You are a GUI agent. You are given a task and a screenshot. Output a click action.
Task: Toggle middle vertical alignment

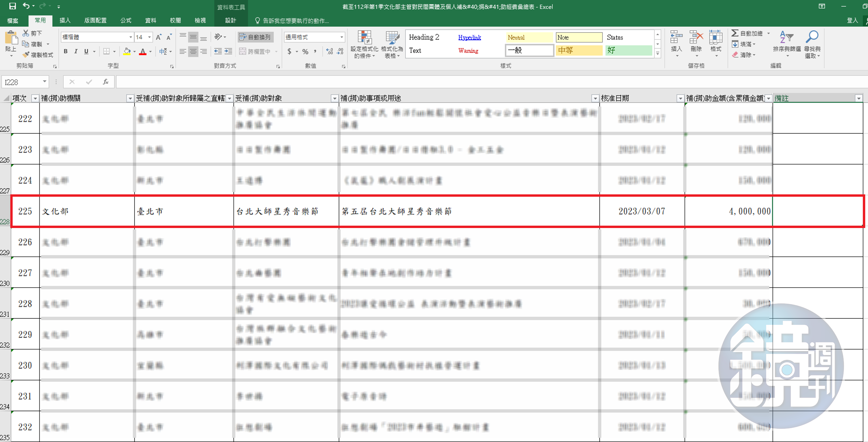pos(193,37)
